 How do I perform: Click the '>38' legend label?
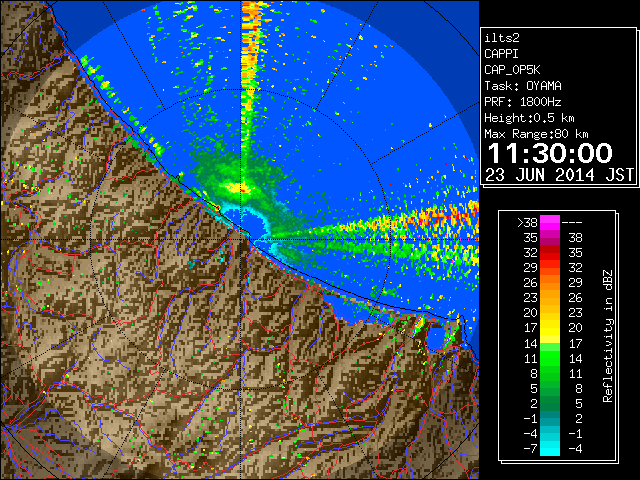(x=527, y=222)
